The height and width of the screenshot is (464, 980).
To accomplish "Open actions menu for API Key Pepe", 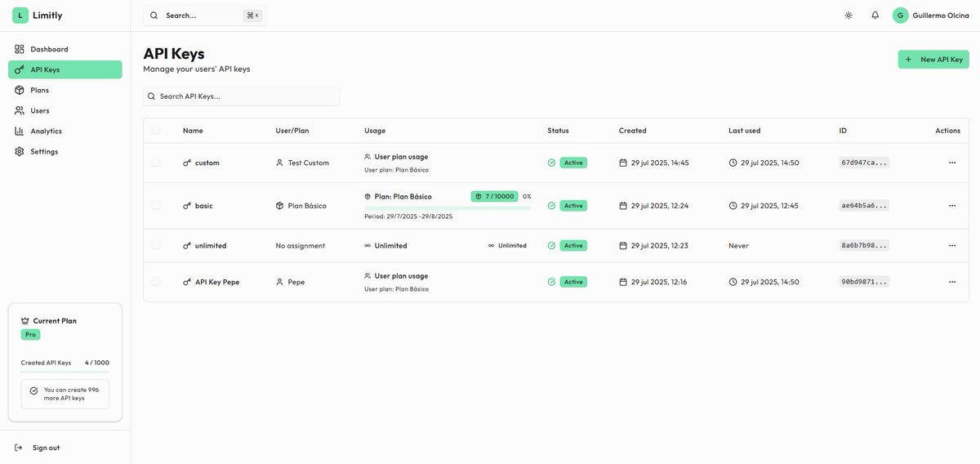I will tap(952, 282).
